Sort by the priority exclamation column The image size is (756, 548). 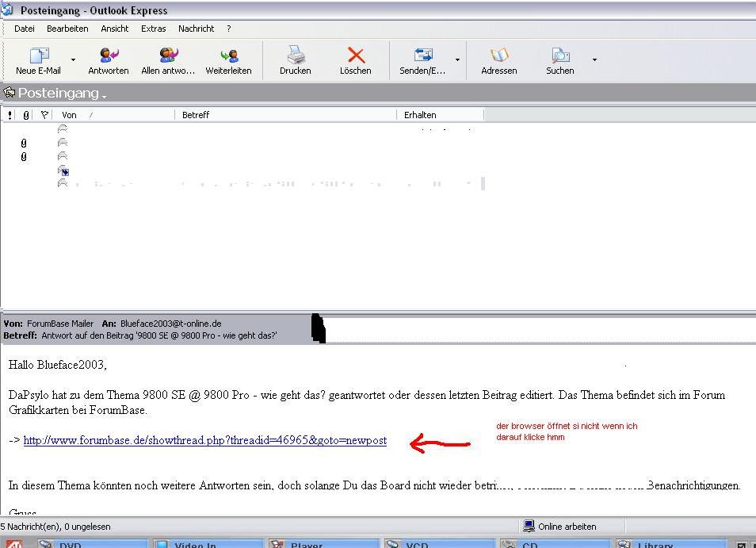pos(10,115)
